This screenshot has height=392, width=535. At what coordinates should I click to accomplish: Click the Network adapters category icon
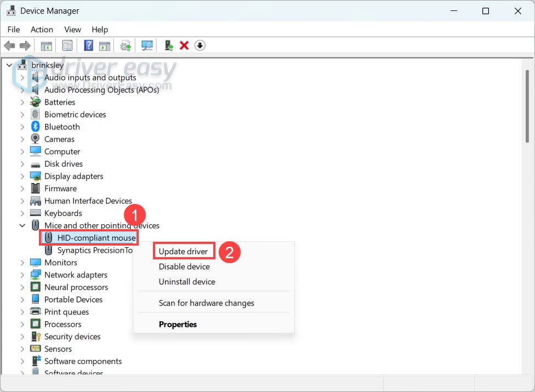pos(36,275)
